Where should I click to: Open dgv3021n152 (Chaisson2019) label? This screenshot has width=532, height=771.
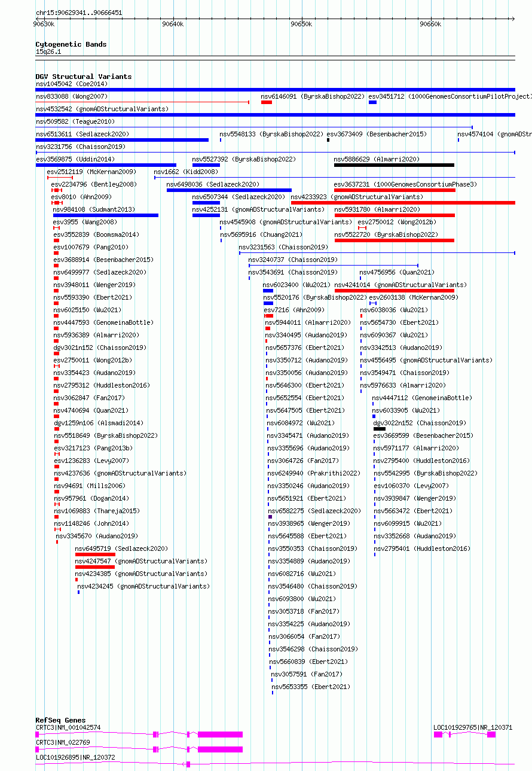coord(100,348)
